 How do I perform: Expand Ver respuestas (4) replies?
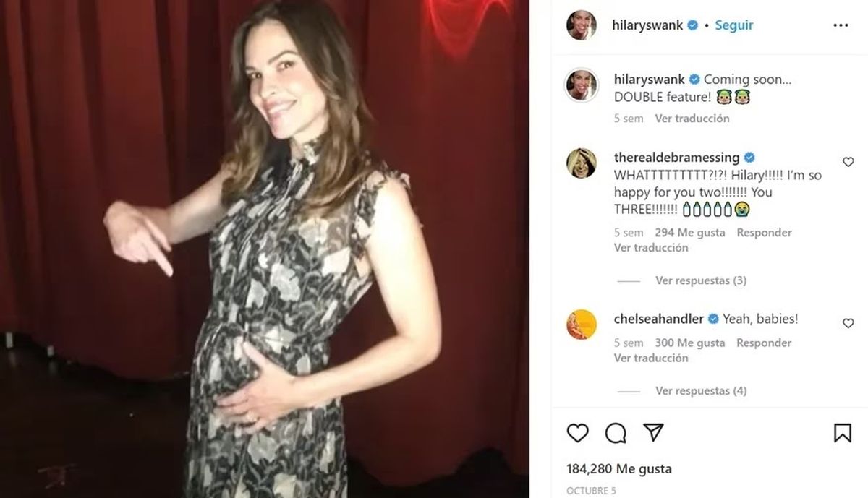(x=701, y=391)
